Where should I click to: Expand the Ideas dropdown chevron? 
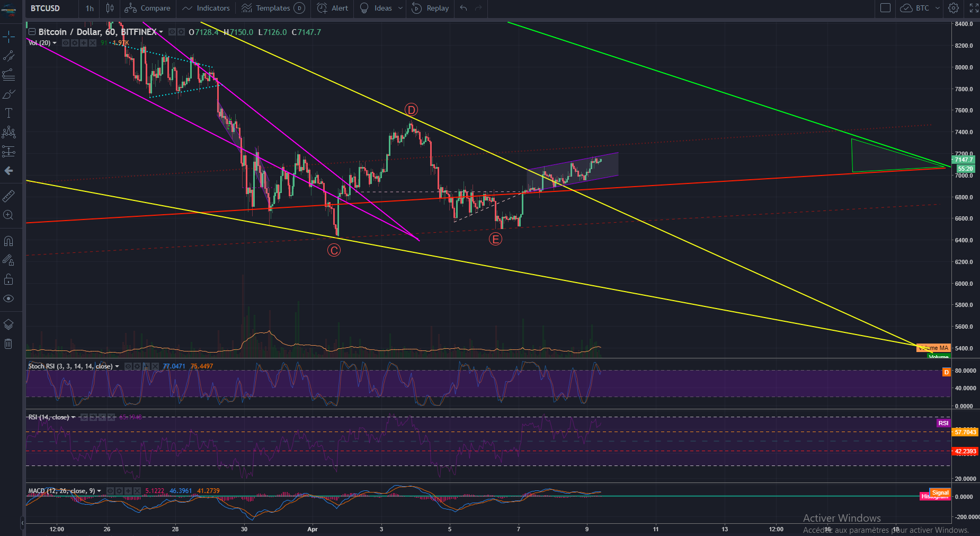click(400, 8)
